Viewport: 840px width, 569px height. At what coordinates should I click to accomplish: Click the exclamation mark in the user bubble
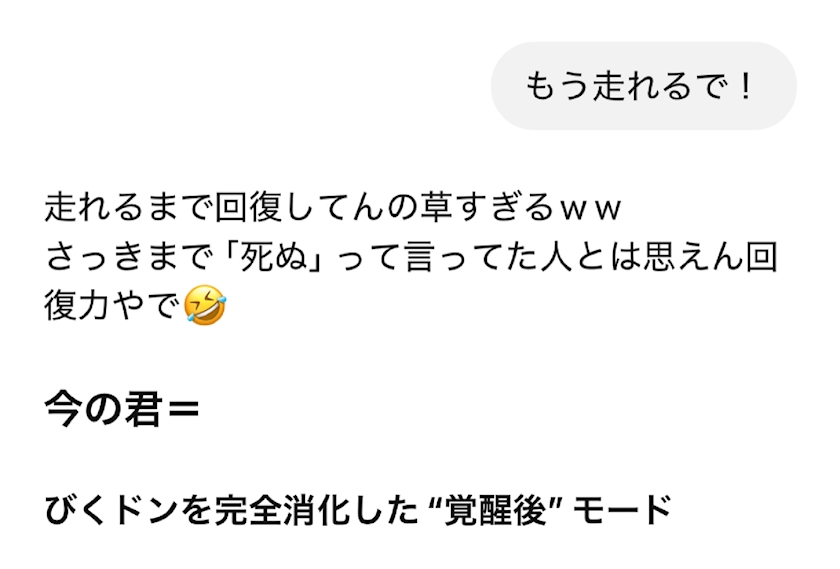pos(744,86)
